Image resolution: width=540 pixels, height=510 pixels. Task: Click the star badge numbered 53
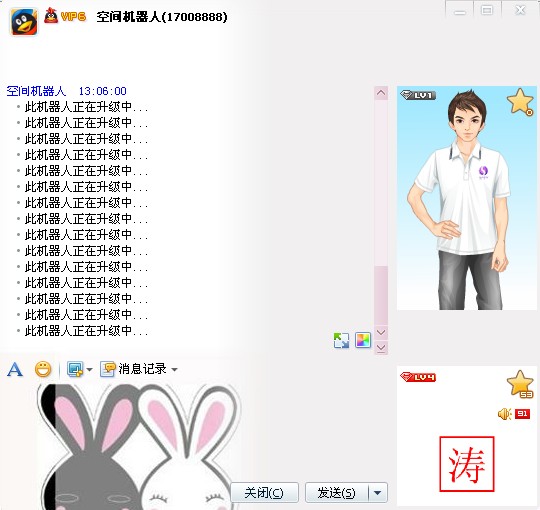pos(520,384)
